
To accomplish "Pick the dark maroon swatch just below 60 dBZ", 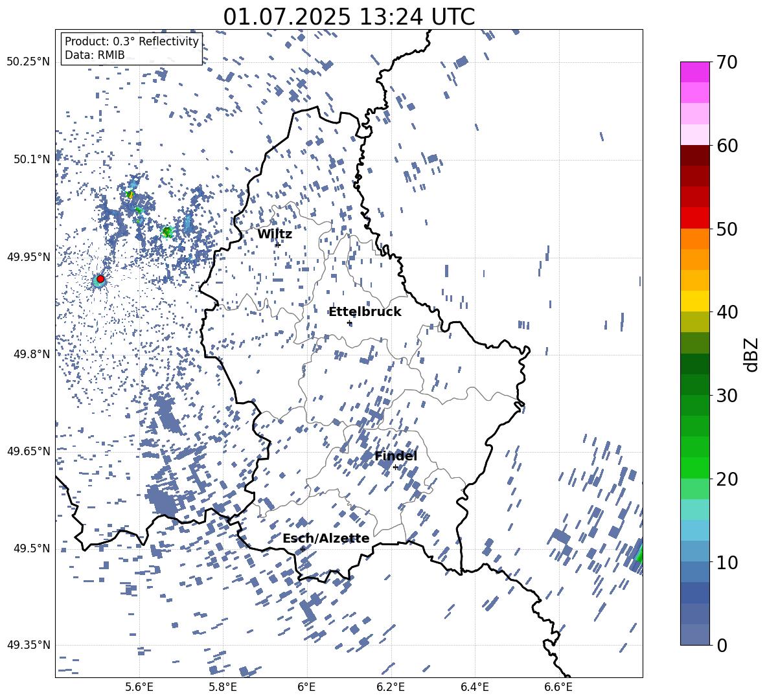I will [x=694, y=155].
